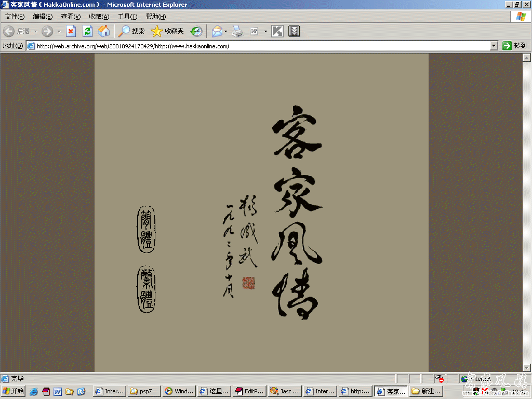532x399 pixels.
Task: Launch Word from the quick launch bar
Action: (x=57, y=392)
